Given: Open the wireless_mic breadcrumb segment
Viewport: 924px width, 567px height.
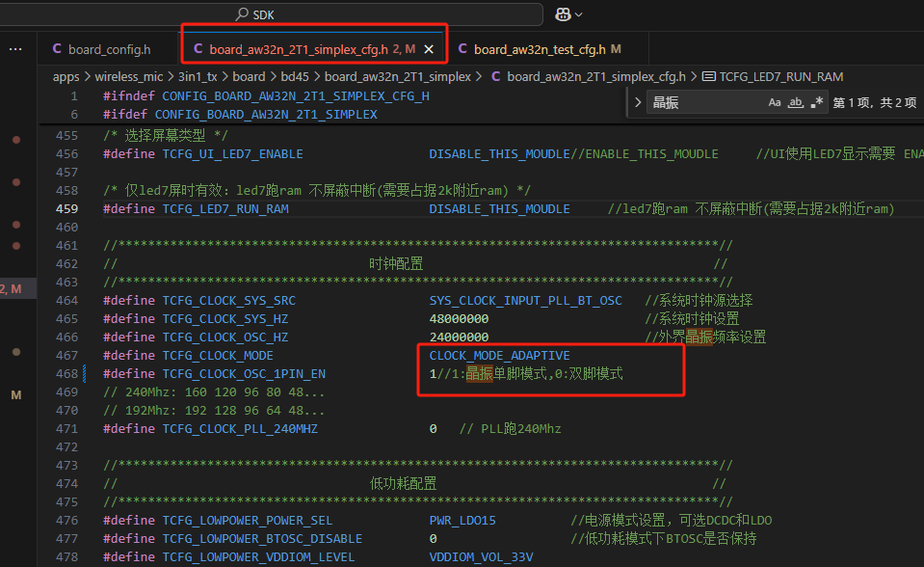Looking at the screenshot, I should coord(129,77).
